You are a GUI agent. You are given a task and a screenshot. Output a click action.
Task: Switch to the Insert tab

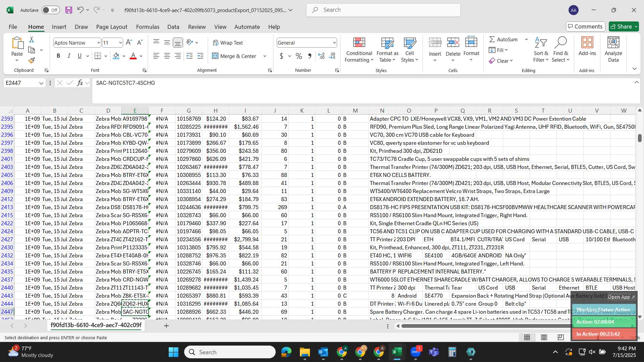pos(59,27)
